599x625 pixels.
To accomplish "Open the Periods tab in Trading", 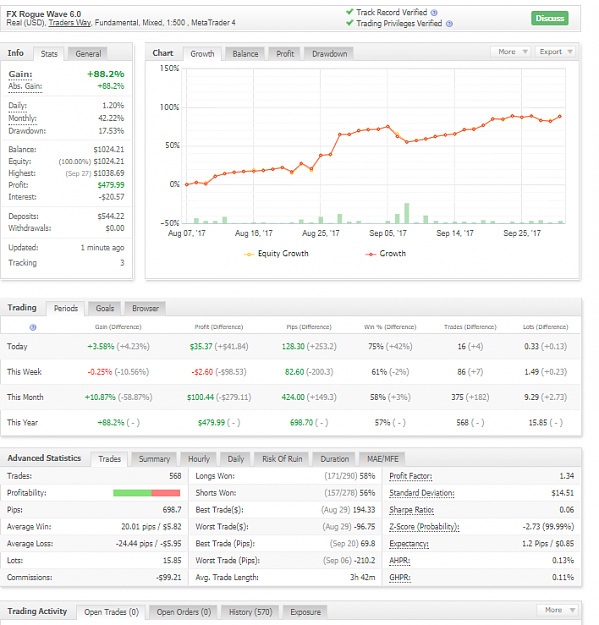I will pyautogui.click(x=66, y=308).
